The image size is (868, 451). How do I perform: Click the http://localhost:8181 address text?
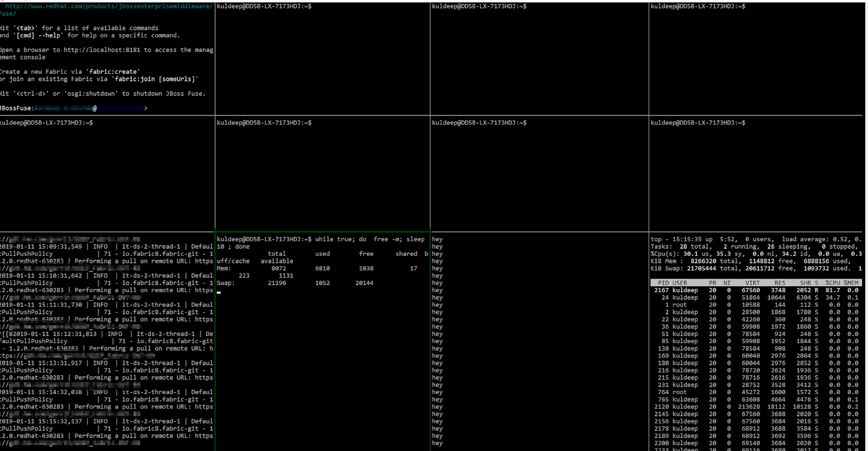click(x=101, y=50)
